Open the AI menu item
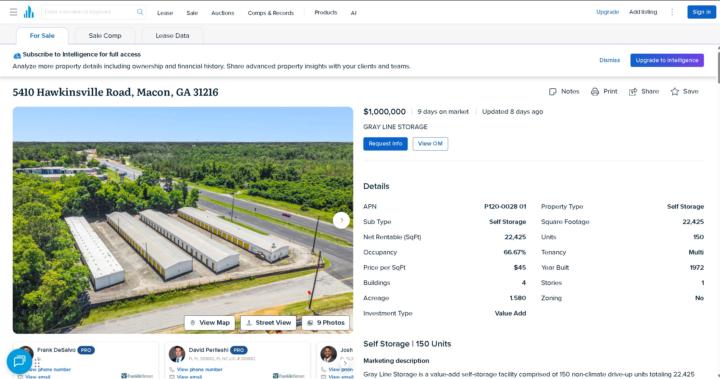 pyautogui.click(x=354, y=13)
